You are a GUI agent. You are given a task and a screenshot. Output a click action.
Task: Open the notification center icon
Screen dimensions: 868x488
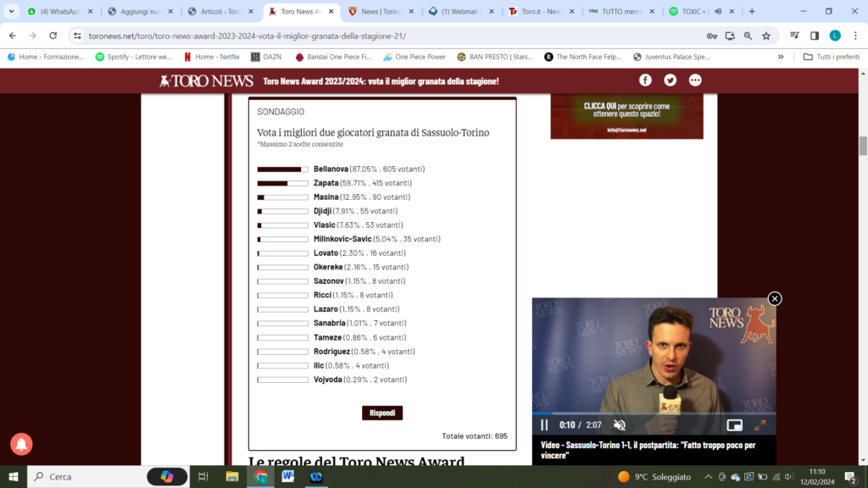[x=851, y=476]
